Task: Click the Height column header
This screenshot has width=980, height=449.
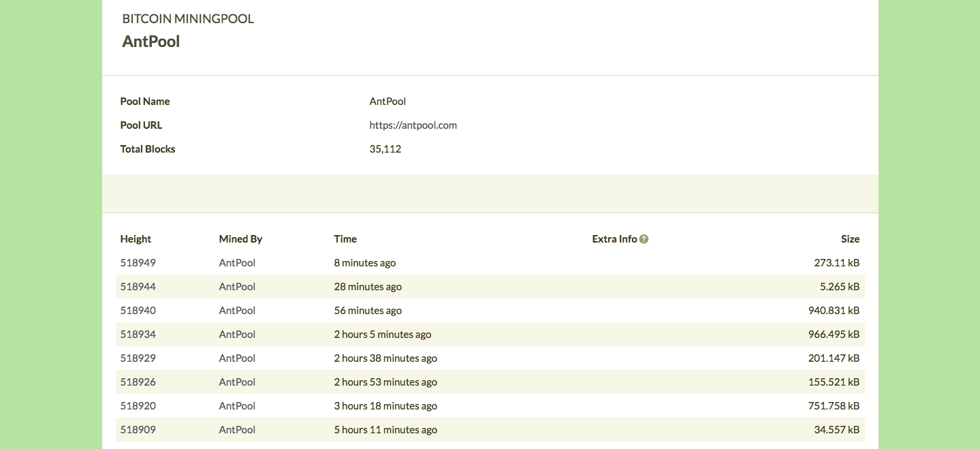Action: 136,239
